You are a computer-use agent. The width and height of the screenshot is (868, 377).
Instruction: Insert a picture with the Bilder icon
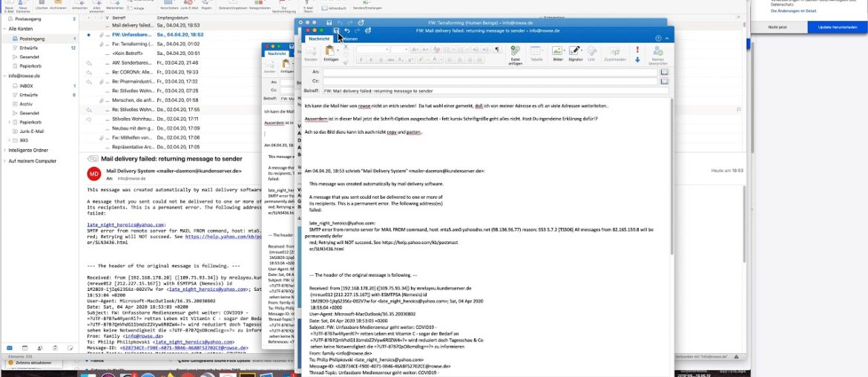[x=558, y=53]
